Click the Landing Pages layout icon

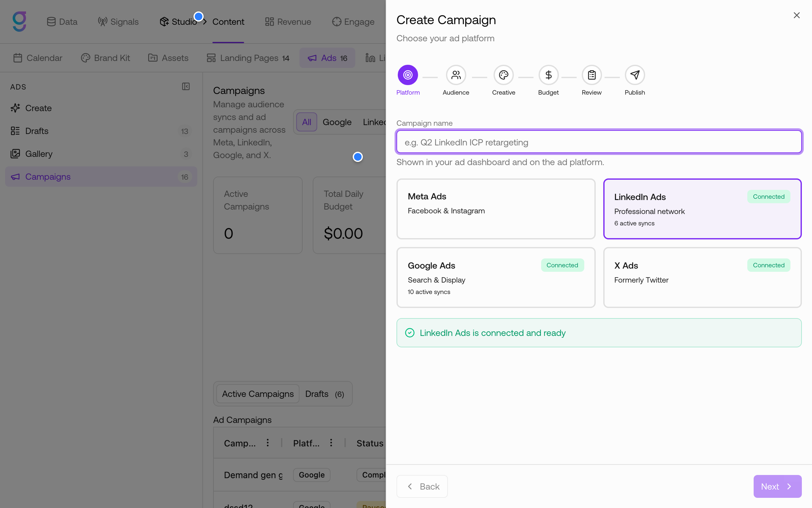click(211, 58)
